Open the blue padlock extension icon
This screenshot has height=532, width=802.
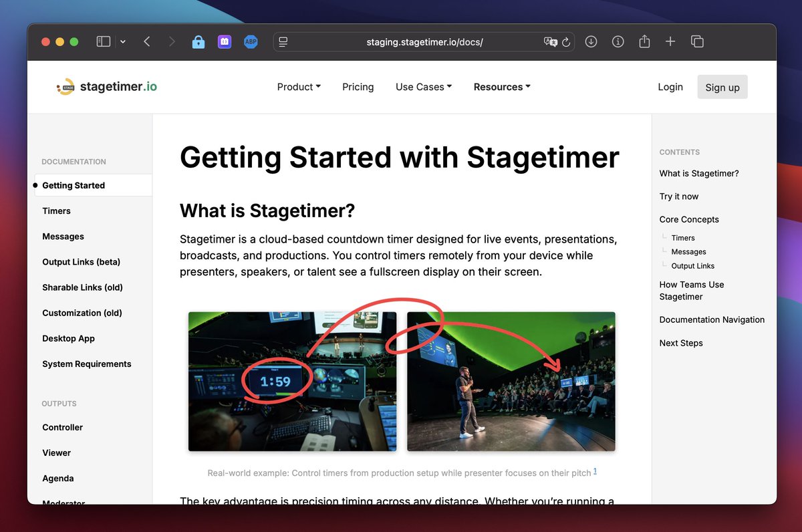click(198, 41)
